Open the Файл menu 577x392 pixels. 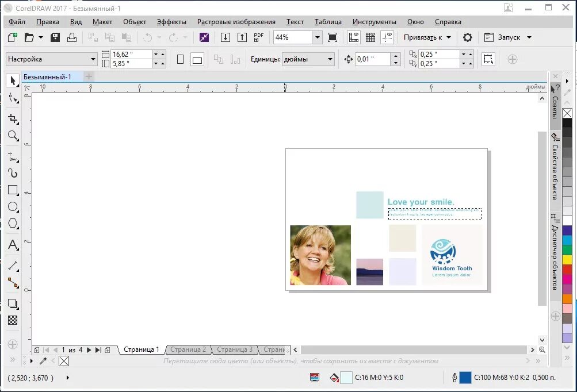(17, 22)
